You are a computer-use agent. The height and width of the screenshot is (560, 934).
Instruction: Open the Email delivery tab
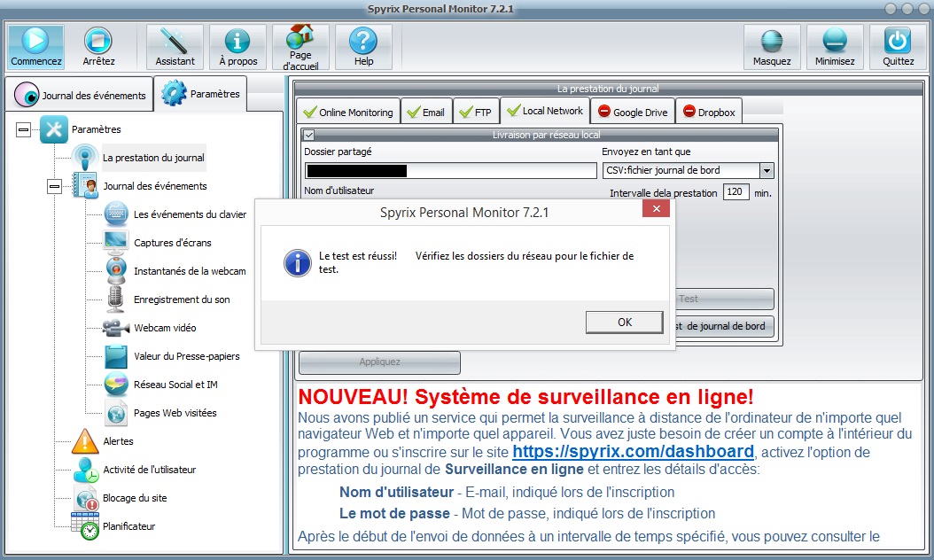[426, 112]
